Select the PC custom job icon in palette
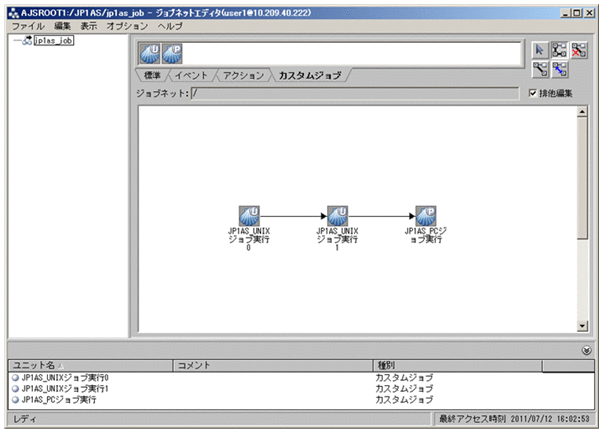The height and width of the screenshot is (433, 603). click(x=172, y=53)
